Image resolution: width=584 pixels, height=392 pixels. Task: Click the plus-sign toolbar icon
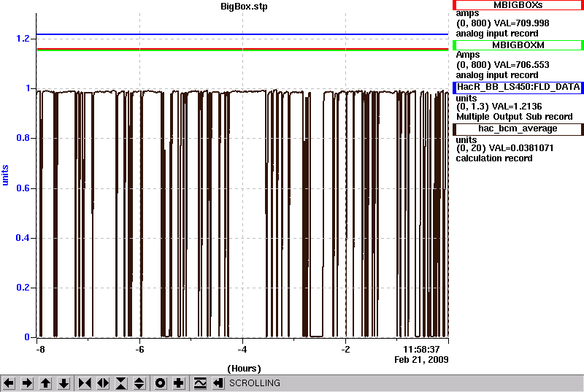pyautogui.click(x=178, y=383)
